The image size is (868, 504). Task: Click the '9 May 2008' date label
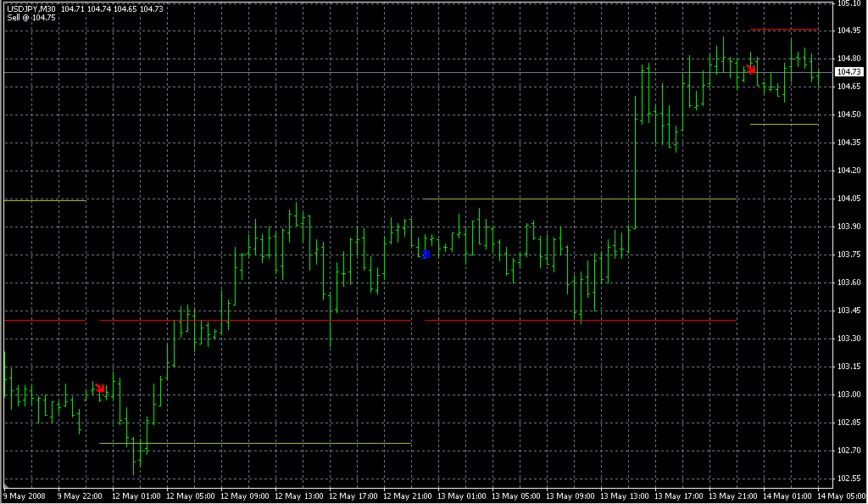click(x=23, y=496)
